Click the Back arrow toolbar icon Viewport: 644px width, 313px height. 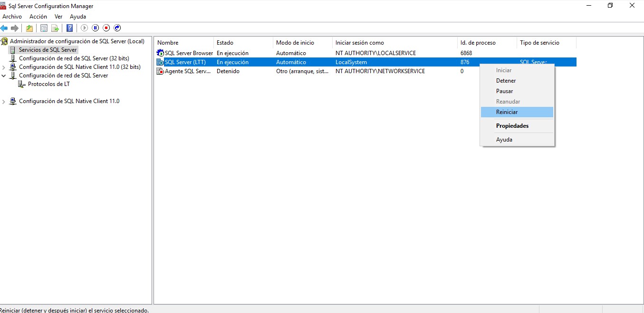pyautogui.click(x=4, y=28)
